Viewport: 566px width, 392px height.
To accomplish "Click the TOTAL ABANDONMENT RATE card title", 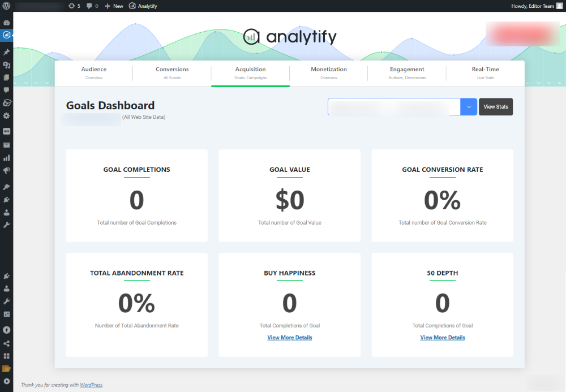I will coord(137,273).
